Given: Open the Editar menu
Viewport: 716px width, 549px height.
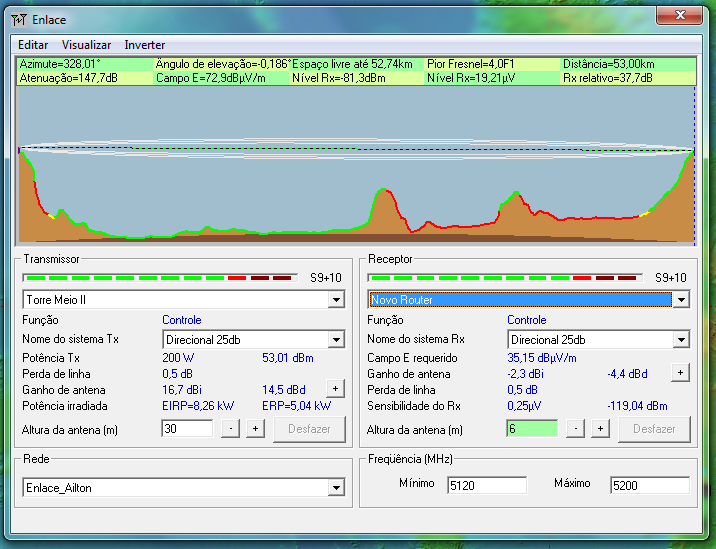Looking at the screenshot, I should coord(33,45).
